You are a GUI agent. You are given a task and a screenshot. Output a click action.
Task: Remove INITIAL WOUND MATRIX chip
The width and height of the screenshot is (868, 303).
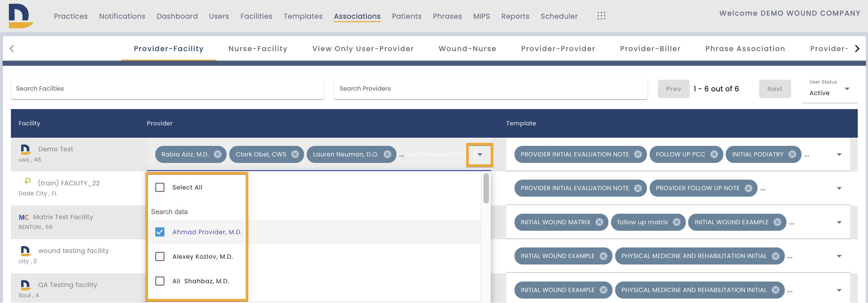(x=599, y=222)
